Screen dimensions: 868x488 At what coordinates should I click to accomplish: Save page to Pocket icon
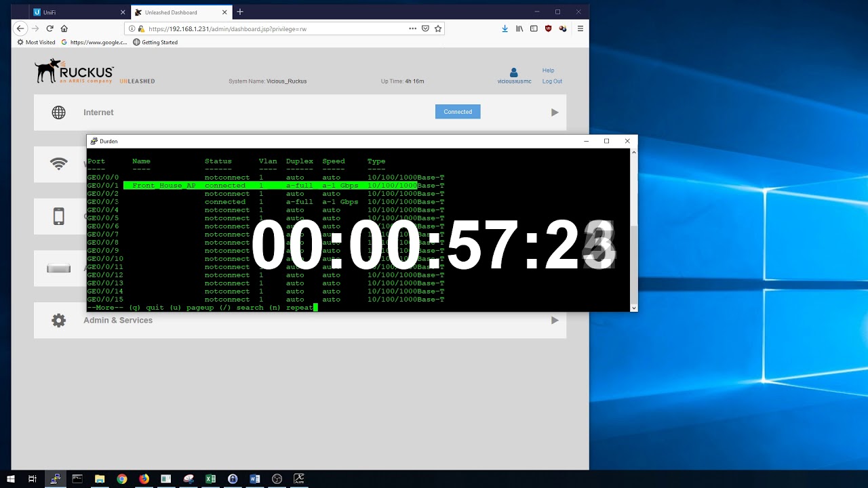click(x=425, y=28)
